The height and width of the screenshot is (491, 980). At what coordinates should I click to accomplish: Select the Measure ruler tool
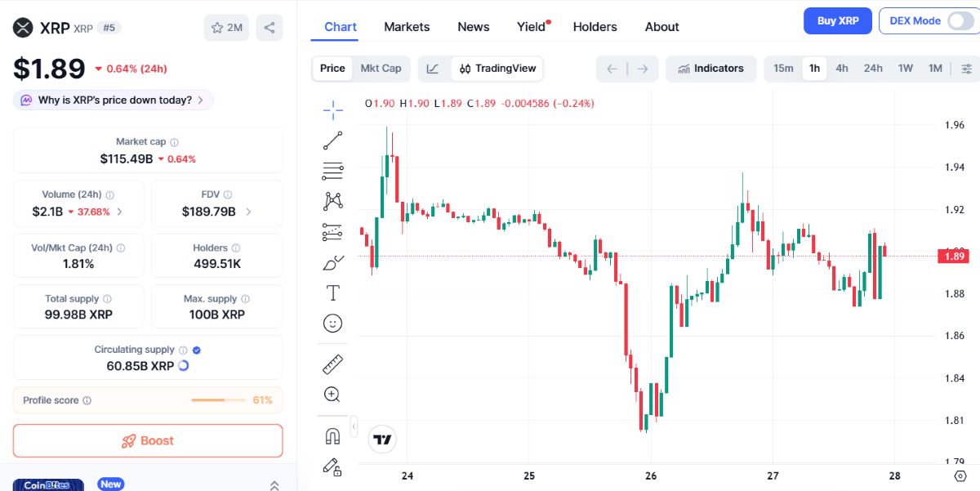332,364
